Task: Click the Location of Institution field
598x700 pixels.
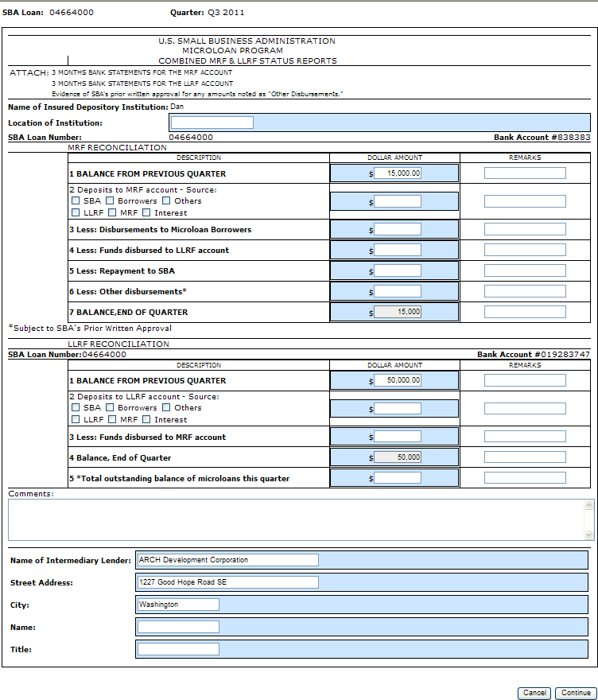Action: pyautogui.click(x=212, y=122)
